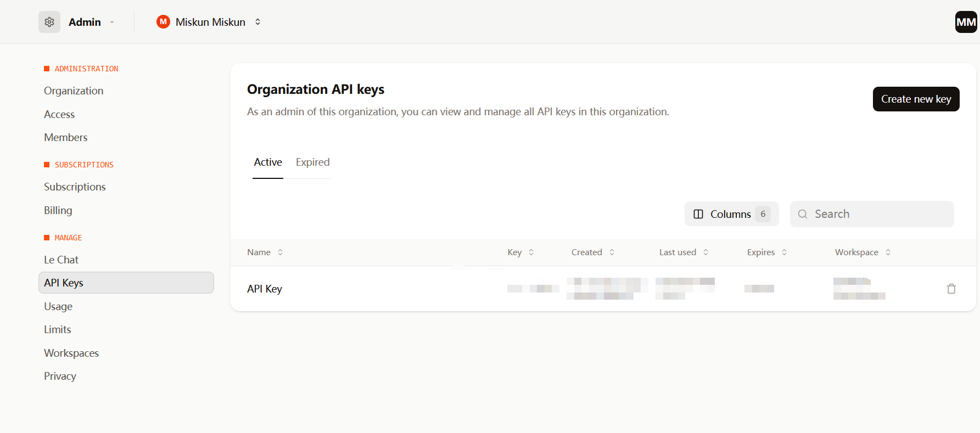
Task: Expand the Admin dropdown chevron
Action: click(x=112, y=22)
